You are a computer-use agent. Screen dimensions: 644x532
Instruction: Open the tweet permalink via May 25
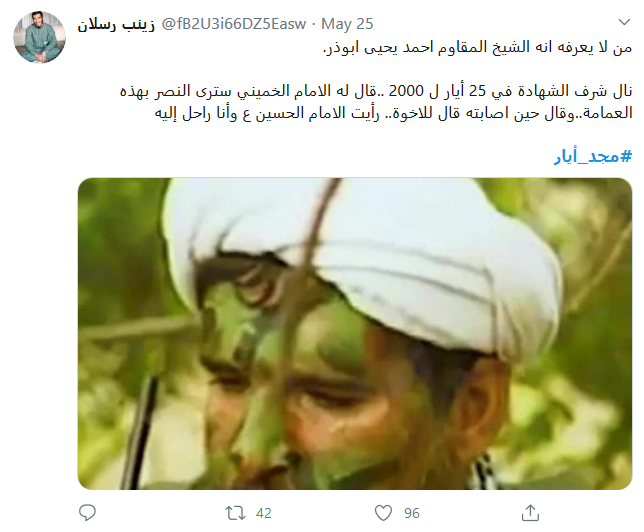(347, 24)
